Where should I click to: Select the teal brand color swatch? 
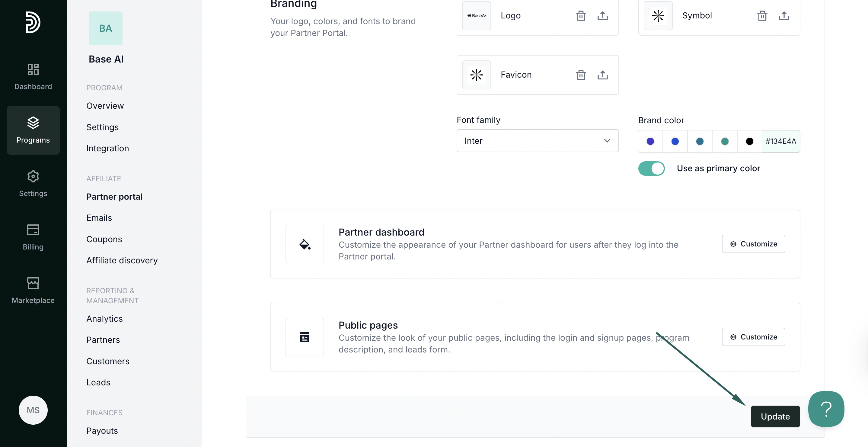click(x=724, y=141)
